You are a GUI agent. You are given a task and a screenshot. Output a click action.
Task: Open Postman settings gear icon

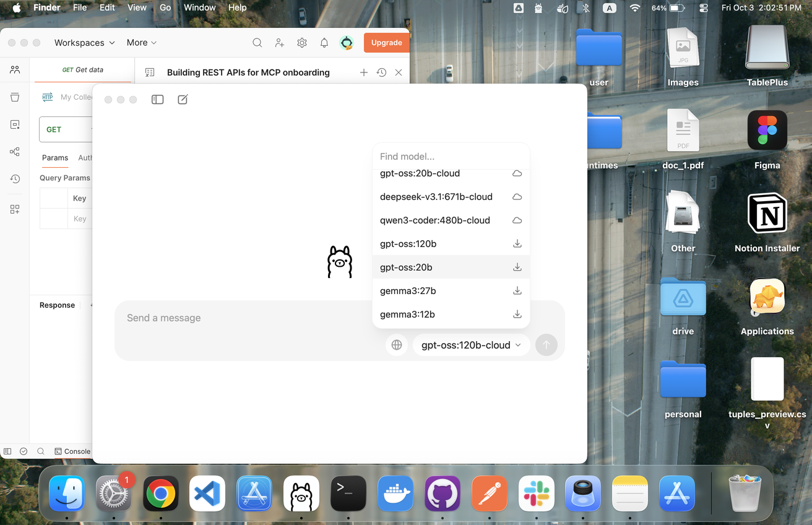[x=302, y=43]
